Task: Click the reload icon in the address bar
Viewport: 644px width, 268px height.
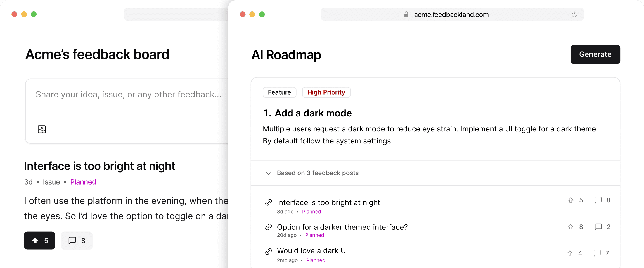Action: click(574, 15)
